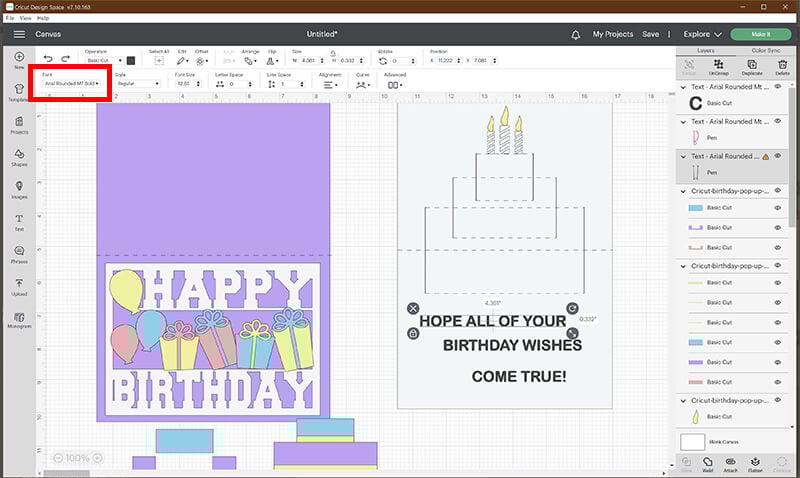Click the New project icon in sidebar
Viewport: 800px width, 478px height.
[19, 57]
